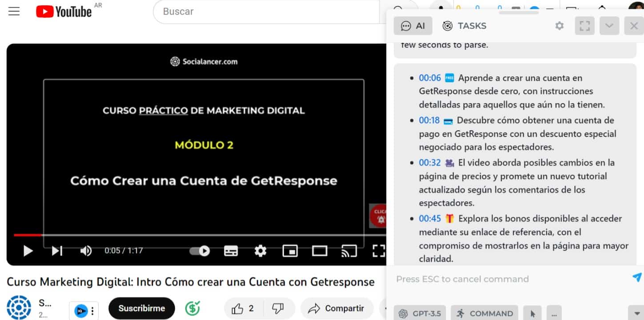Screen dimensions: 644x320
Task: Close the AI side panel
Action: point(634,26)
